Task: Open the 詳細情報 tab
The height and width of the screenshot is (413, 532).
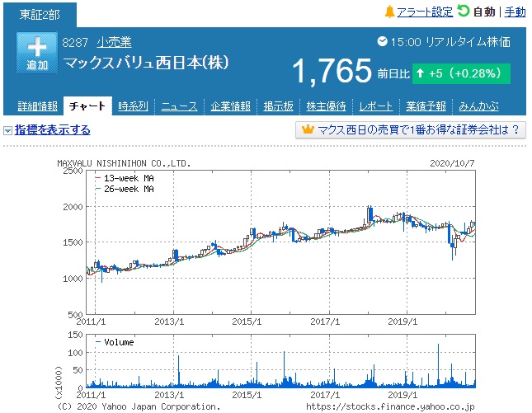Action: coord(37,106)
